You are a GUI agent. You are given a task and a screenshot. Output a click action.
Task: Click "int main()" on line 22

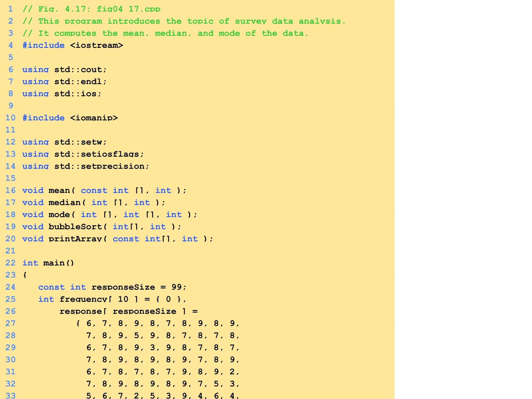tap(48, 263)
